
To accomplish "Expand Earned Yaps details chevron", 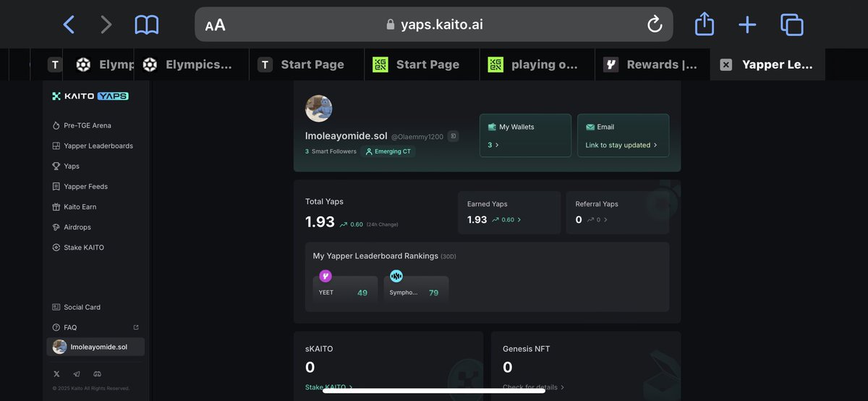I will point(519,220).
